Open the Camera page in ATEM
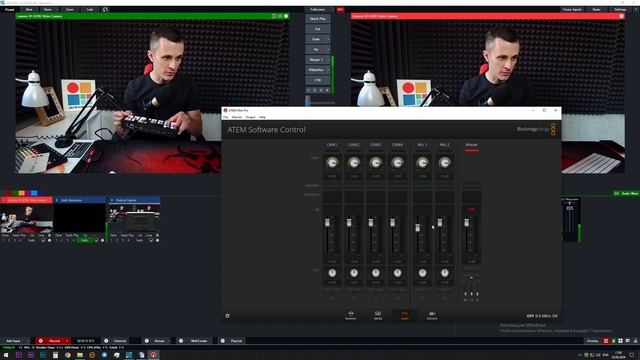 pos(431,315)
